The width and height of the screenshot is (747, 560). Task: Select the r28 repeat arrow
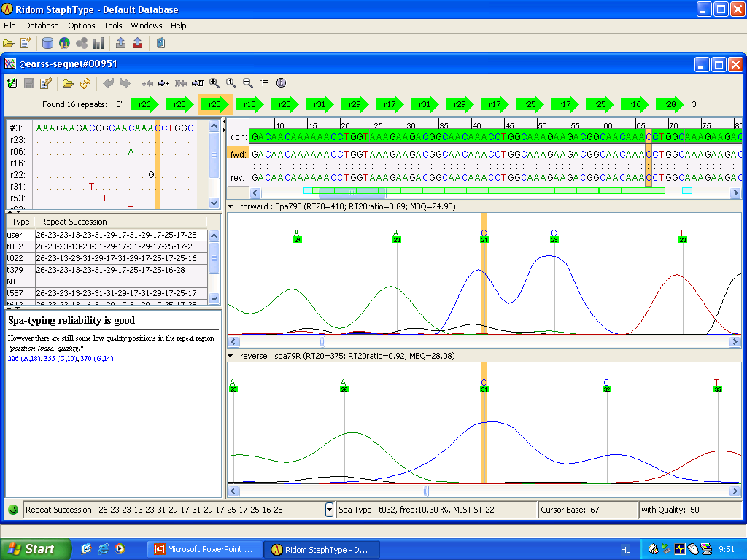click(x=670, y=104)
